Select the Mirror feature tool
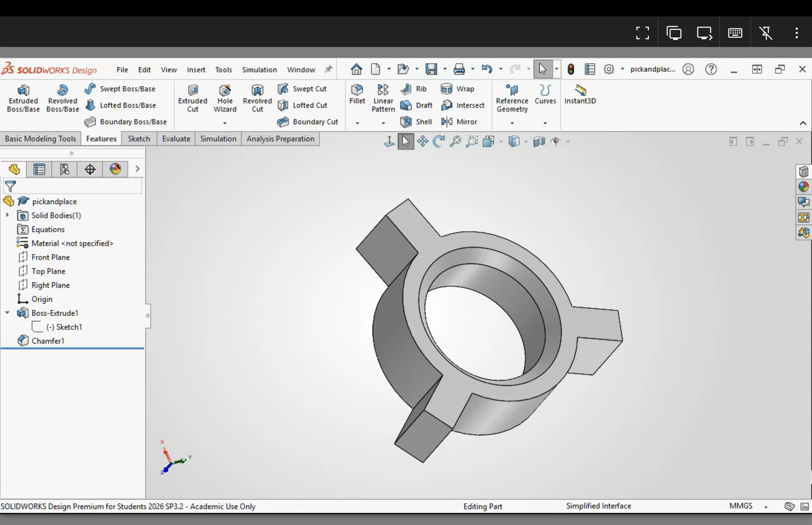Image resolution: width=812 pixels, height=525 pixels. 459,122
